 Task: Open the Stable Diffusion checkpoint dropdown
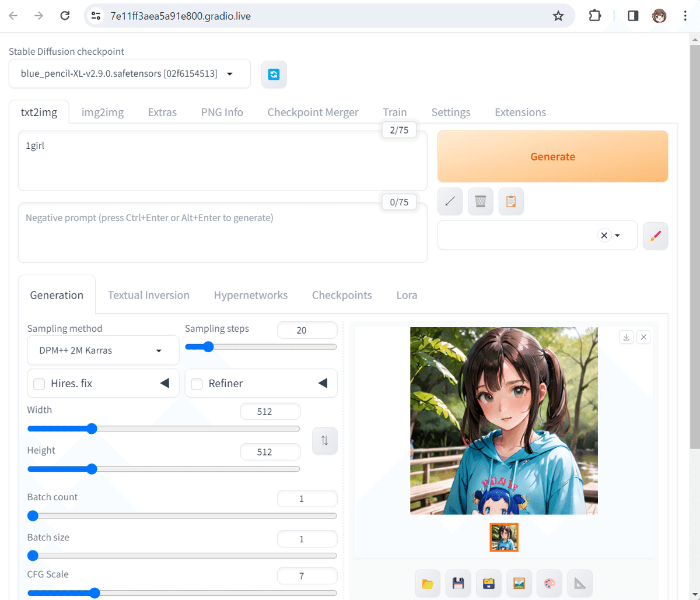coord(129,73)
